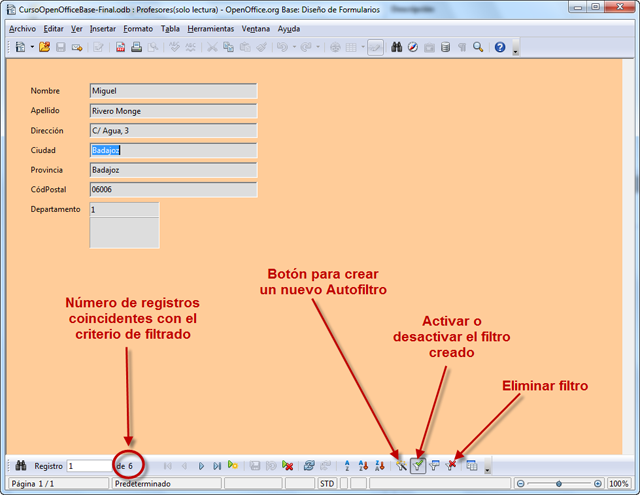Open the Archivo menu
Image resolution: width=640 pixels, height=495 pixels.
pos(22,29)
